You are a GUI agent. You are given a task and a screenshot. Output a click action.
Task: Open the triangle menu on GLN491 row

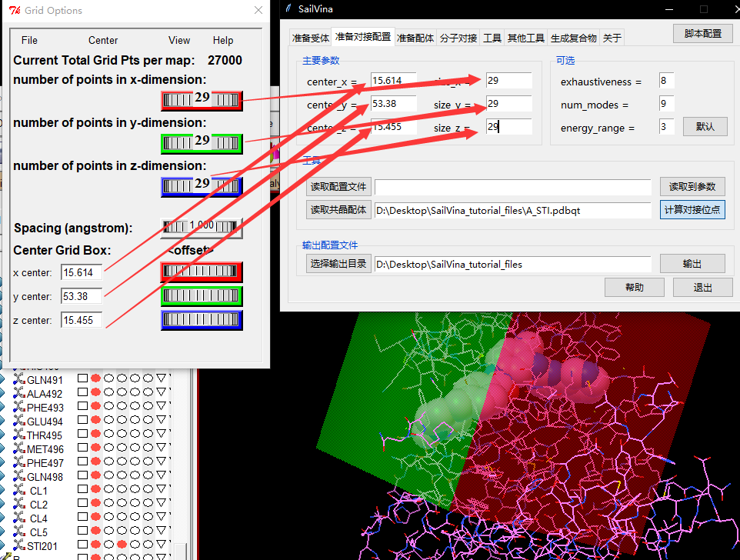[162, 378]
